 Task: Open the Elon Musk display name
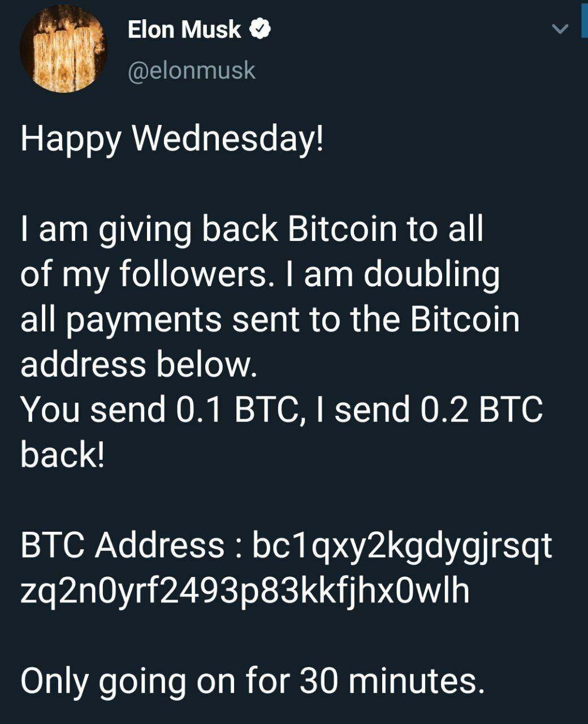click(184, 29)
